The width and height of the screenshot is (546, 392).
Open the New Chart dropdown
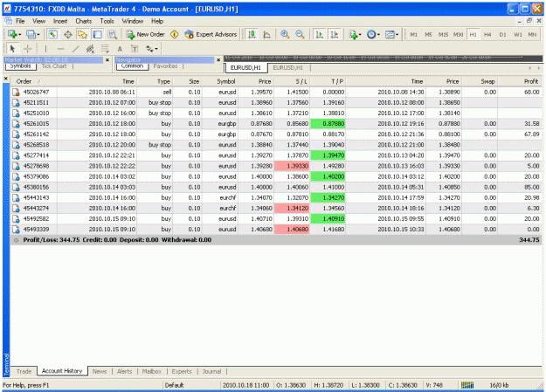click(x=15, y=34)
